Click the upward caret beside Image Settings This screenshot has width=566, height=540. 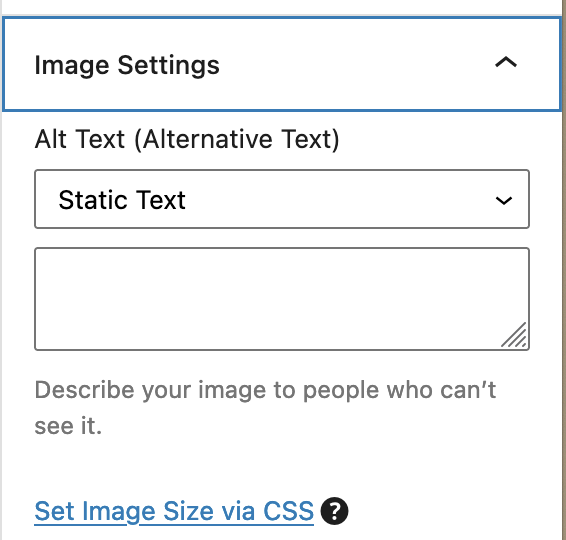pos(506,62)
